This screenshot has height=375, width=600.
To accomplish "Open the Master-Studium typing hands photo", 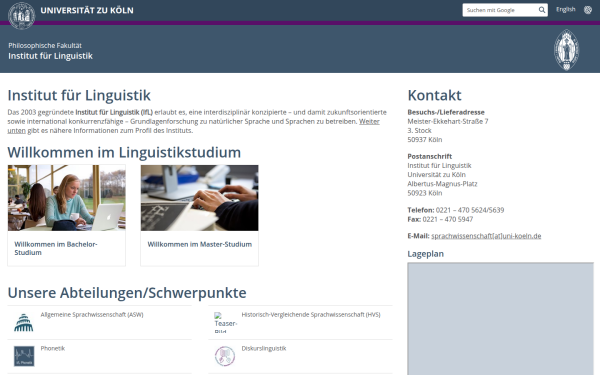I will tap(199, 198).
